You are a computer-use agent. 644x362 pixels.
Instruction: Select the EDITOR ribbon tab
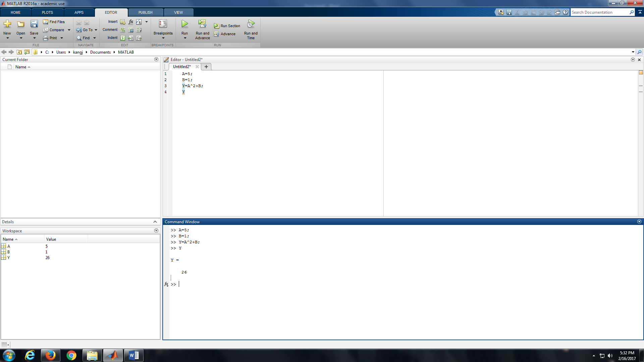tap(111, 12)
